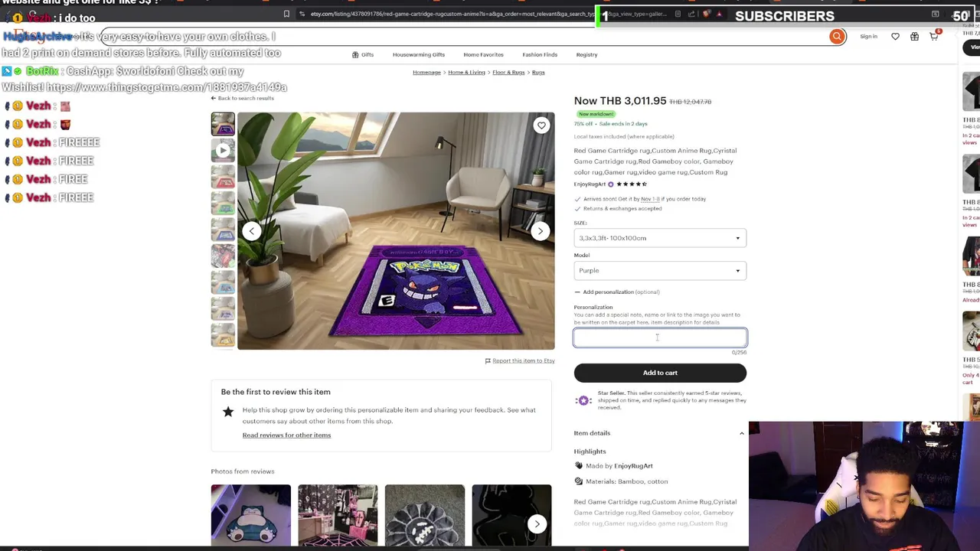Bookmark page icon in address bar
Image resolution: width=980 pixels, height=551 pixels.
click(286, 14)
